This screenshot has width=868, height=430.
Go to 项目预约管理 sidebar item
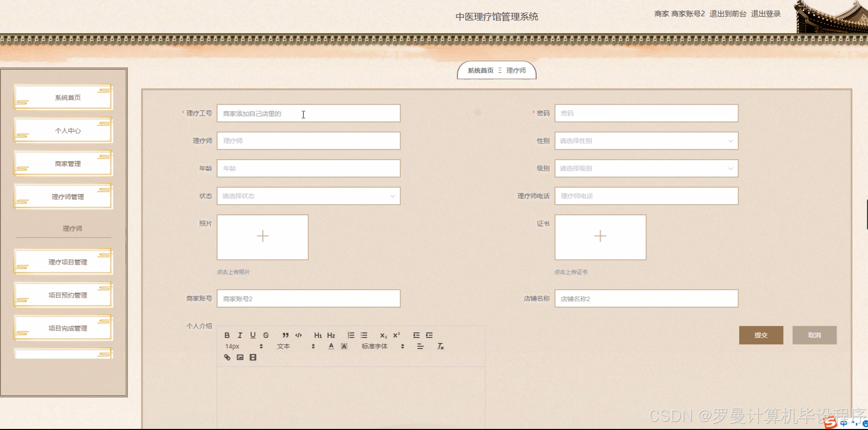68,295
